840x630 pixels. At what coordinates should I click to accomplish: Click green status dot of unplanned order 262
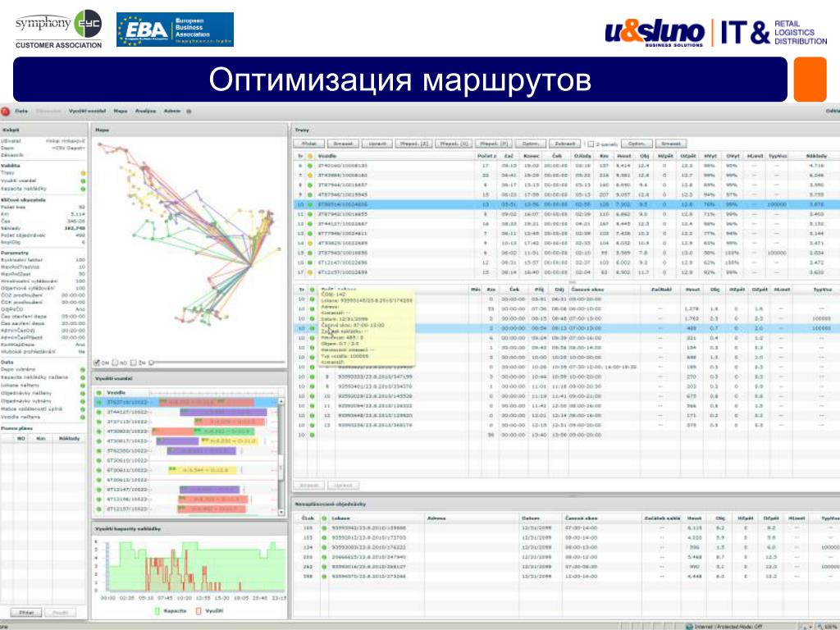323,566
